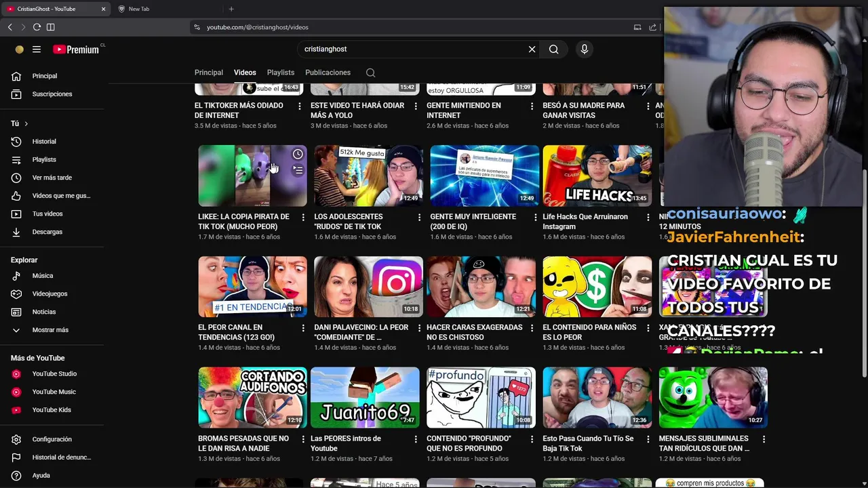Screen dimensions: 868x488
Task: Switch to channel Playlists tab
Action: click(281, 73)
